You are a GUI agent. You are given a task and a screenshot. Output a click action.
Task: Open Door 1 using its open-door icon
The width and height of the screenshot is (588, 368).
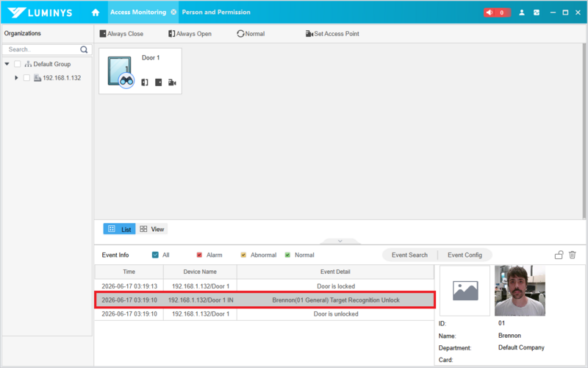[x=145, y=82]
